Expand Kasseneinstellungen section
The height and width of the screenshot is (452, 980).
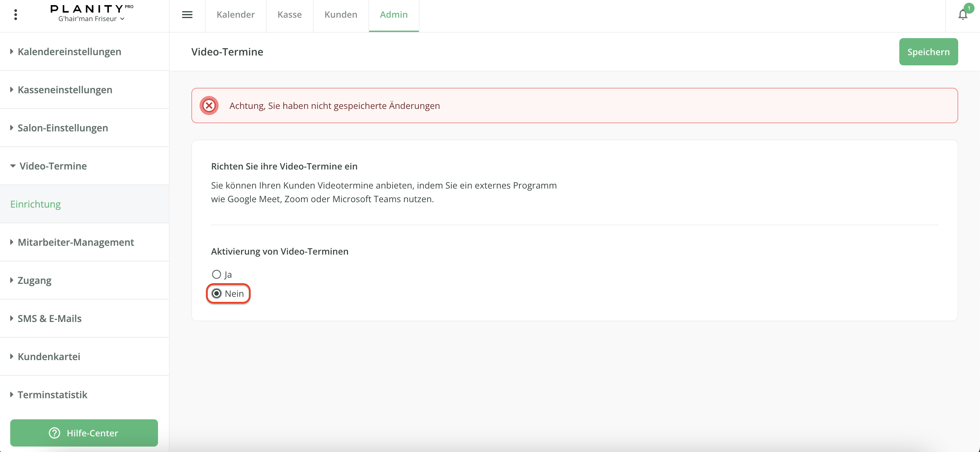click(65, 90)
